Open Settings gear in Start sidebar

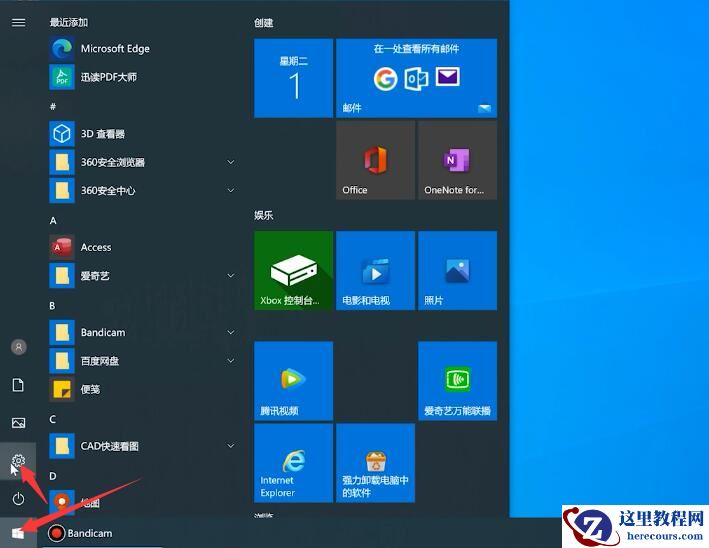19,461
